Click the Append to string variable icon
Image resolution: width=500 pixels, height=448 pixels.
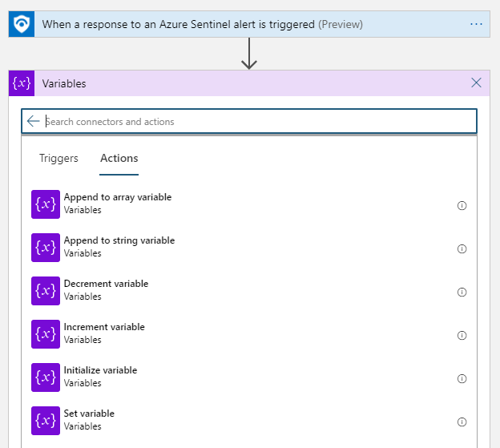point(46,248)
